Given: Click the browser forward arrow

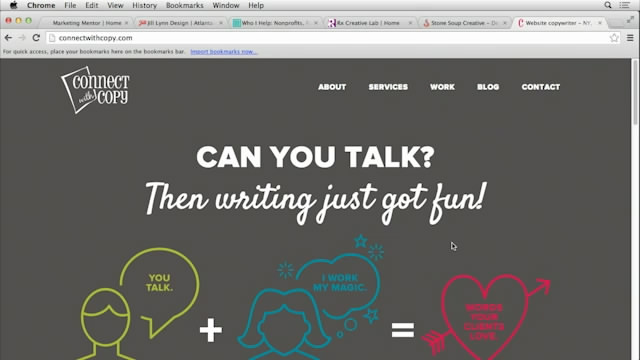Looking at the screenshot, I should tap(22, 38).
